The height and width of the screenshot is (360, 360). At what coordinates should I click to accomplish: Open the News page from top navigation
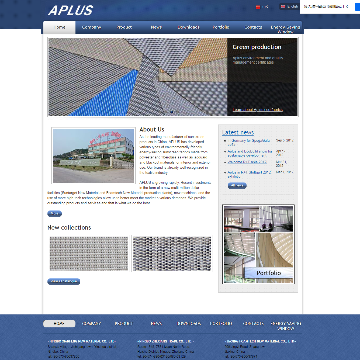[x=156, y=27]
